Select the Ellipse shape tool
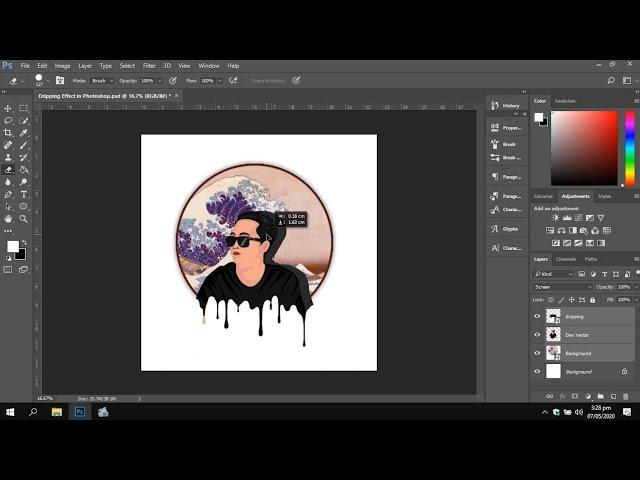 [23, 207]
